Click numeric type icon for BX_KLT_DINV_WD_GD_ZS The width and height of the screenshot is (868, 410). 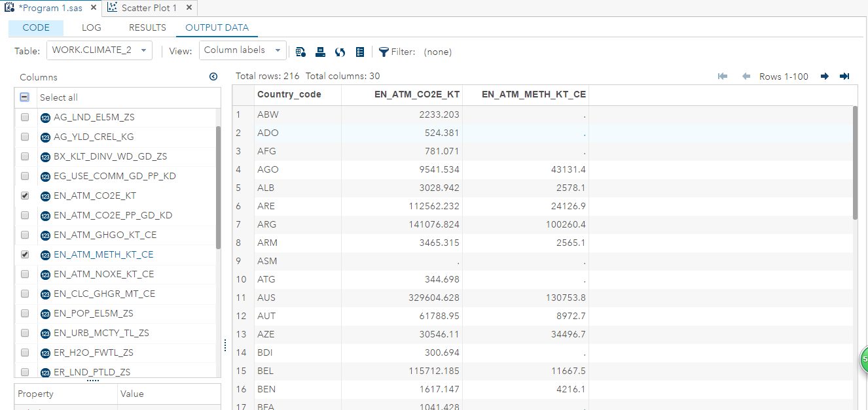[45, 157]
